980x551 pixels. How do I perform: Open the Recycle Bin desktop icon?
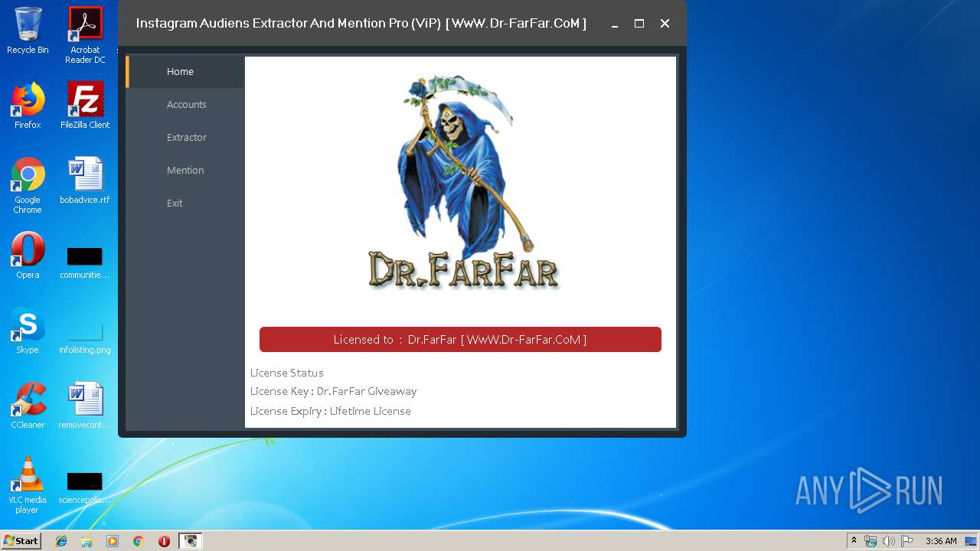click(28, 31)
